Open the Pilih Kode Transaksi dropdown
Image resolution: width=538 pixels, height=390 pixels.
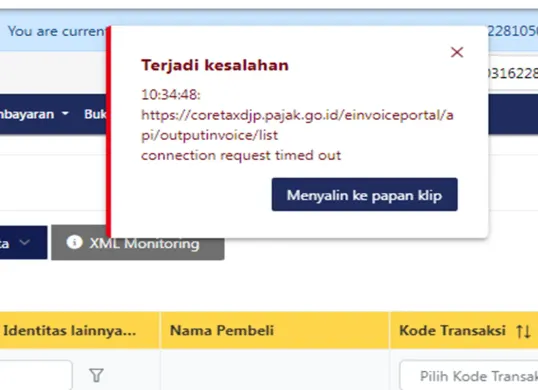point(469,376)
